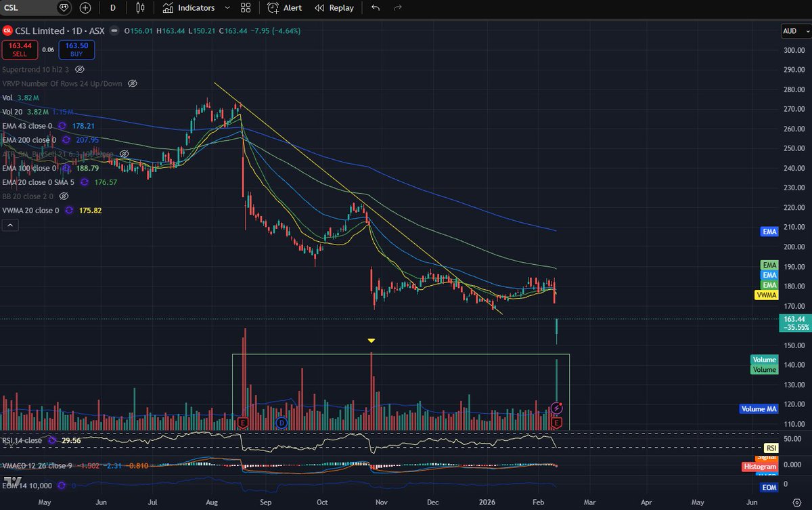Screen dimensions: 812x510
Task: Undo the last chart action
Action: 376,8
